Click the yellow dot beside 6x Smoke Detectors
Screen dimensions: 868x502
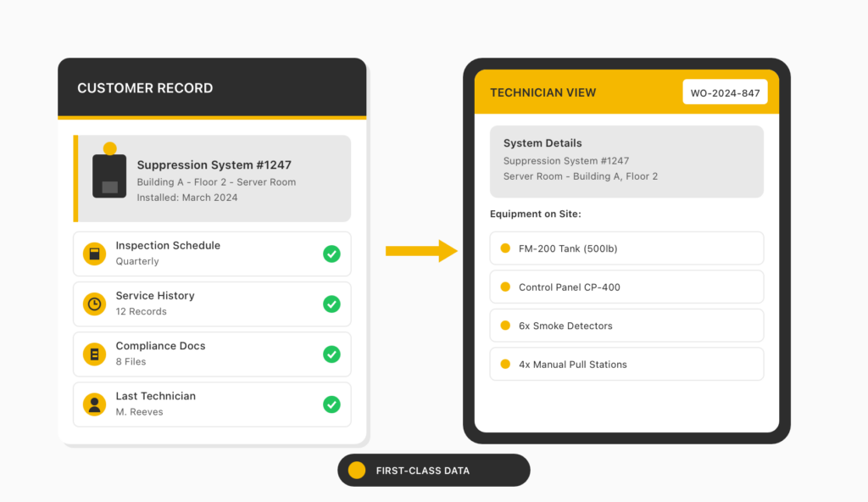point(505,326)
